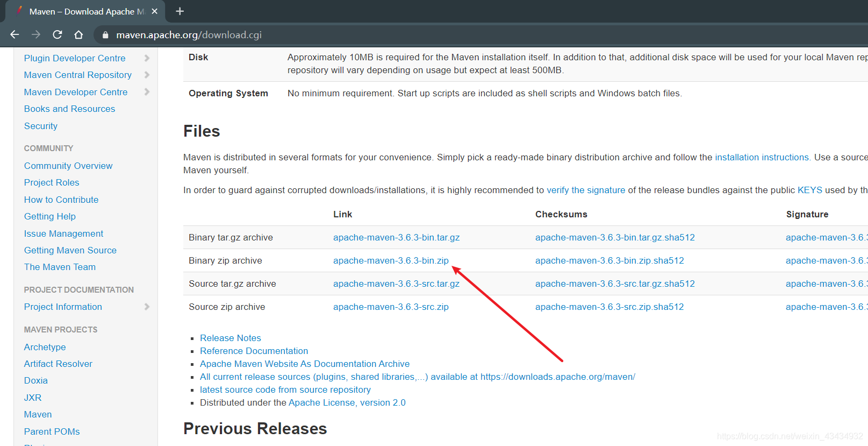
Task: Open Maven Central Repository link
Action: [78, 75]
